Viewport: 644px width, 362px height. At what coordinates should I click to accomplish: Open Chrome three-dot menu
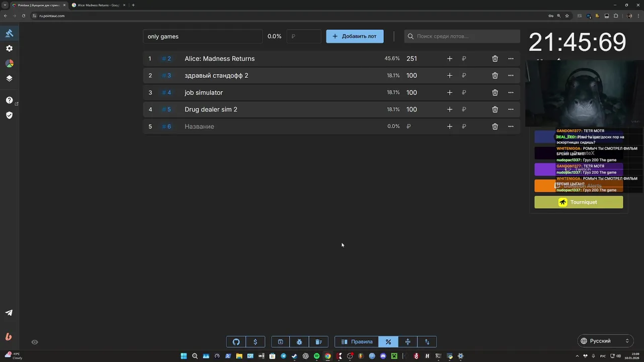coord(638,16)
